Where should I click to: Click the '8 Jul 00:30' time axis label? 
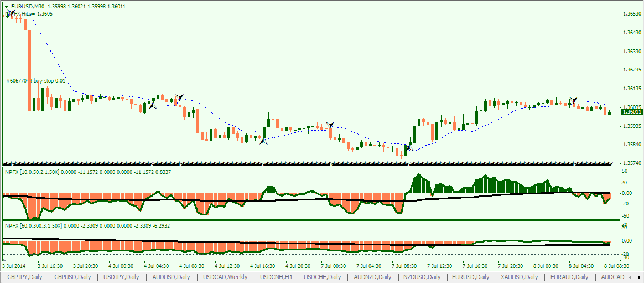(x=546, y=266)
